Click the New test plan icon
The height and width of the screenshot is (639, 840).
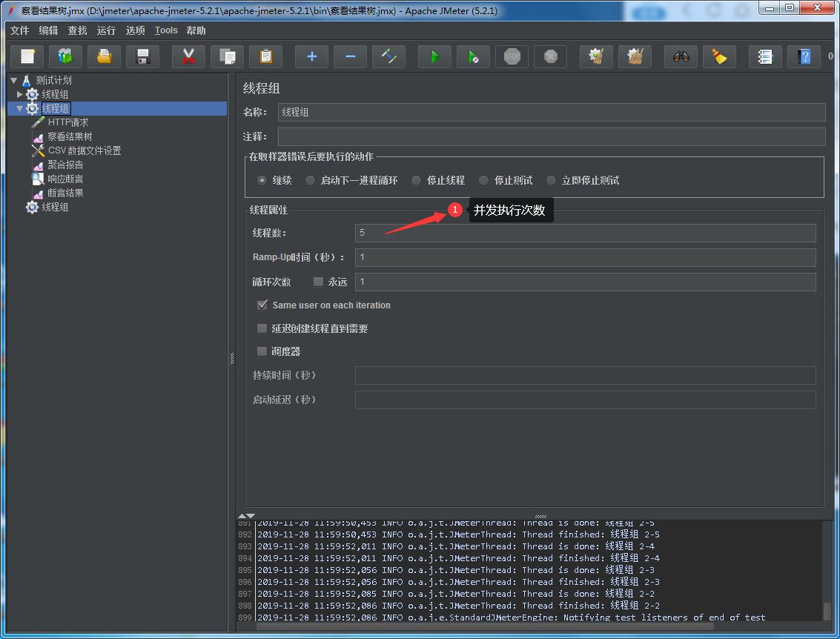pyautogui.click(x=27, y=56)
